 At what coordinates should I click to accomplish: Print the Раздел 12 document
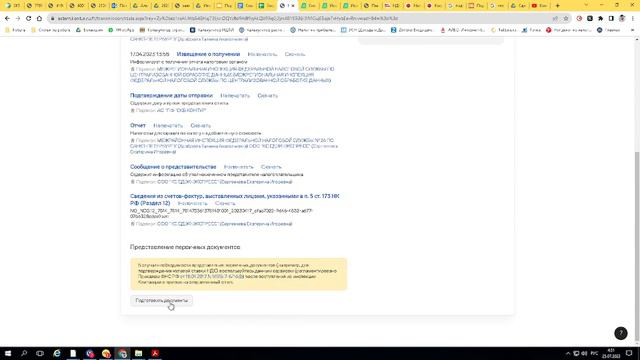tap(192, 203)
